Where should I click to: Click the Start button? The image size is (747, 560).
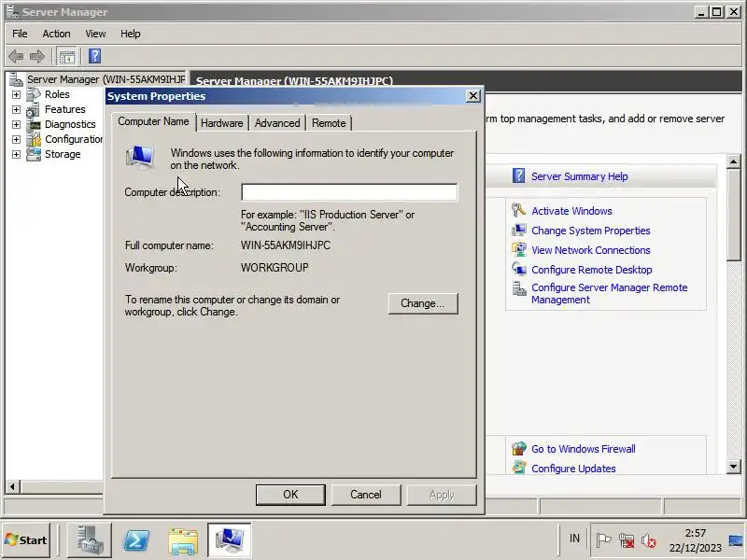26,540
